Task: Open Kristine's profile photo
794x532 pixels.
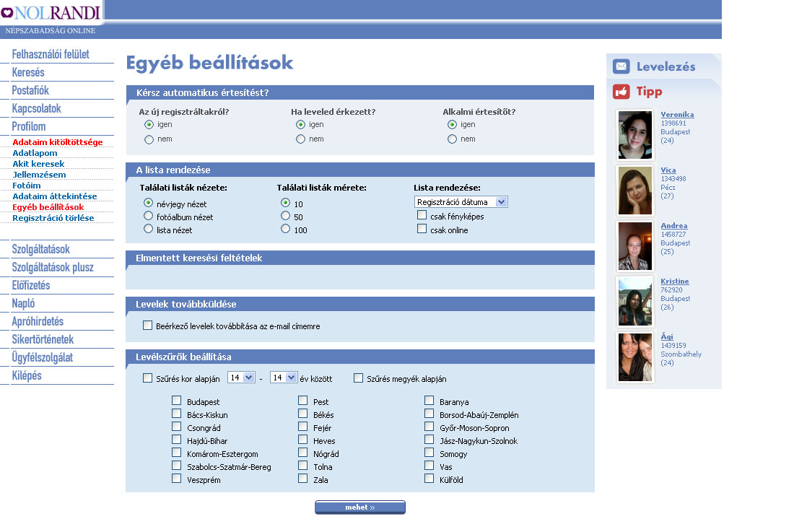Action: (x=635, y=302)
